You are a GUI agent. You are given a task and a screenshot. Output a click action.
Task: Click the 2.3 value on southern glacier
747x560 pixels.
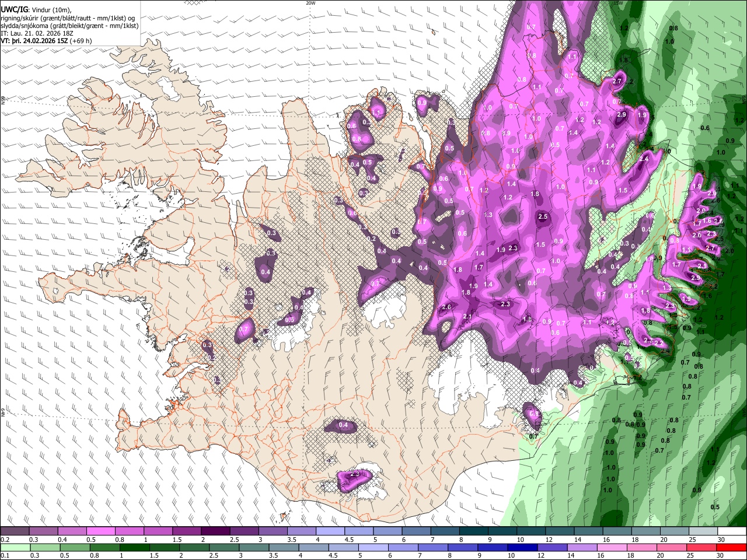coord(355,474)
